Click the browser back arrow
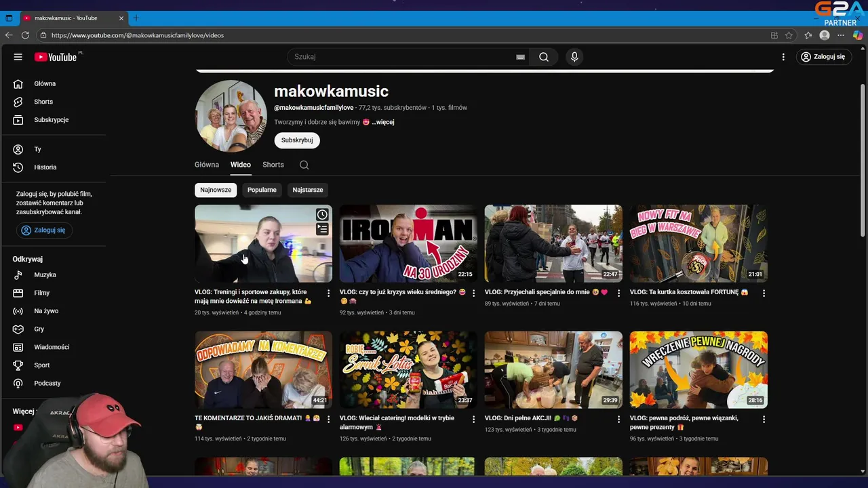 coord(9,35)
